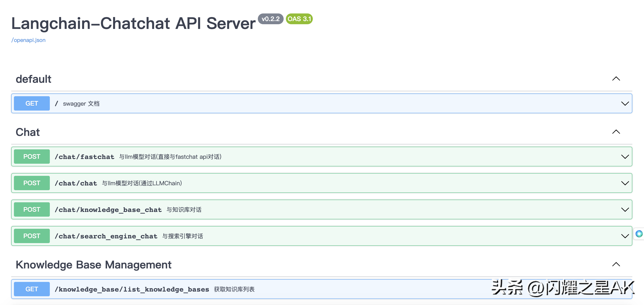The width and height of the screenshot is (644, 305).
Task: Click POST badge for /chat/fastchat
Action: (32, 157)
